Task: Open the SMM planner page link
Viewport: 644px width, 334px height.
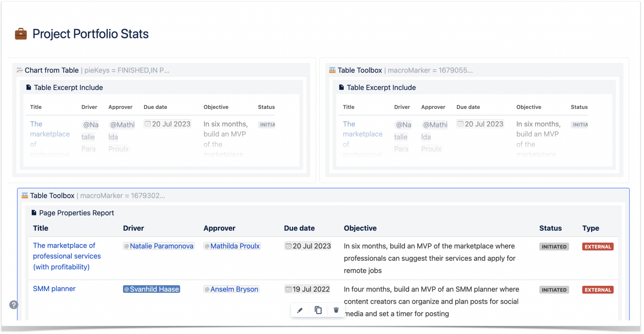Action: pyautogui.click(x=54, y=289)
